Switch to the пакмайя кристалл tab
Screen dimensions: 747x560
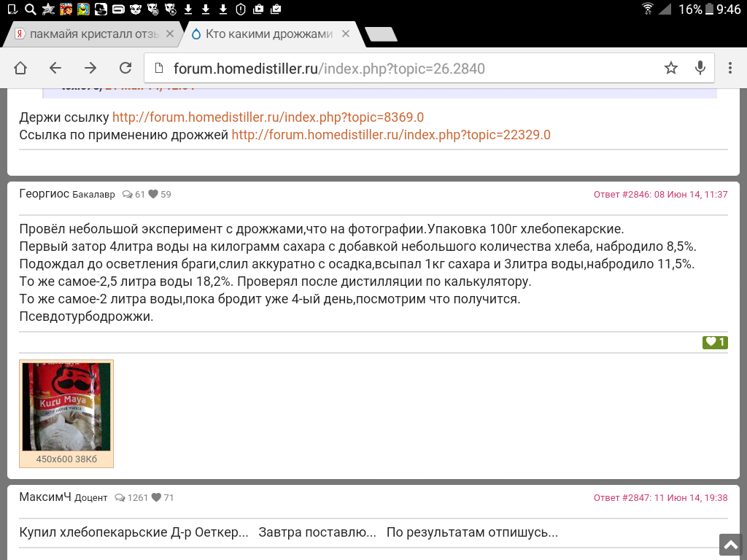click(86, 34)
